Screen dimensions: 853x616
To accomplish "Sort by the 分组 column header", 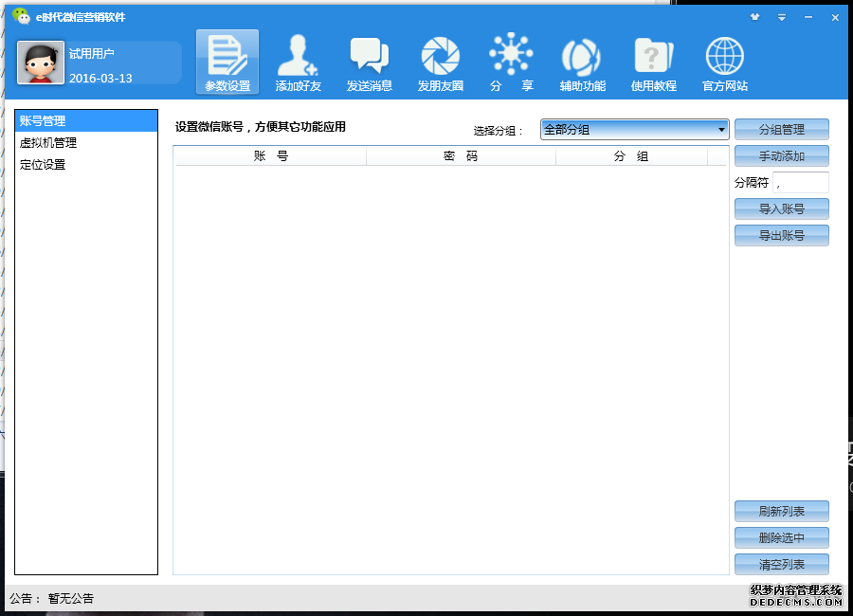I will pos(631,156).
